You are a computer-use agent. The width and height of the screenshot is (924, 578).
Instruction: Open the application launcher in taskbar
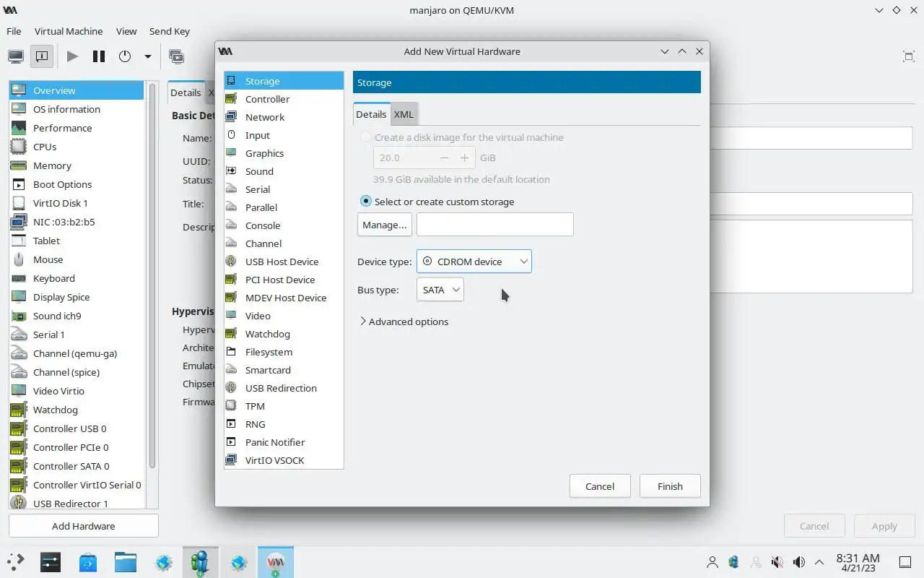click(17, 562)
